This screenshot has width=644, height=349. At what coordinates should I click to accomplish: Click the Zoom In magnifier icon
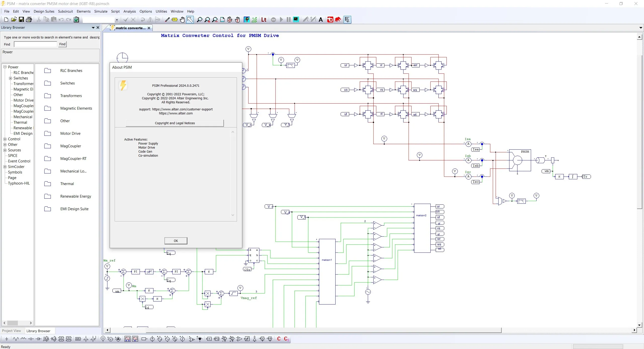point(207,20)
